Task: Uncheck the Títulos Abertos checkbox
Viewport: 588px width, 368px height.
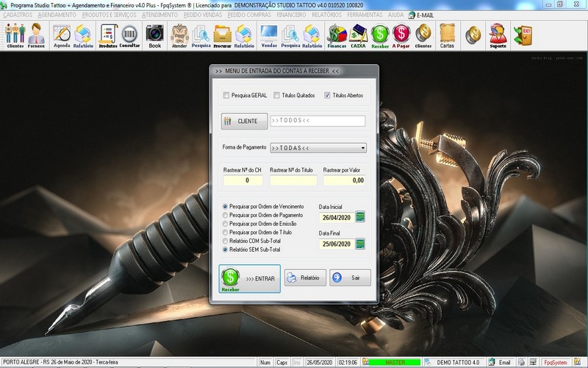Action: pyautogui.click(x=327, y=96)
